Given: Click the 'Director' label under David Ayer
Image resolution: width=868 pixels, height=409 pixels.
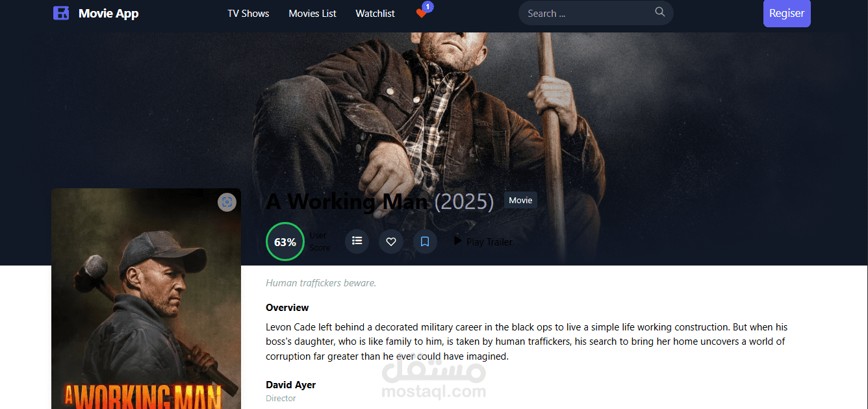Looking at the screenshot, I should (x=281, y=399).
